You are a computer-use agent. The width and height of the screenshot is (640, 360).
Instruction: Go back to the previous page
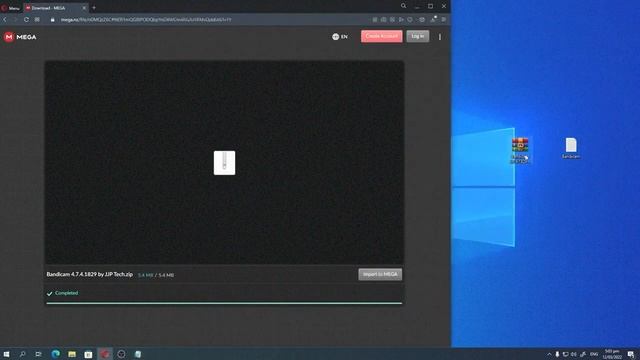[5, 20]
